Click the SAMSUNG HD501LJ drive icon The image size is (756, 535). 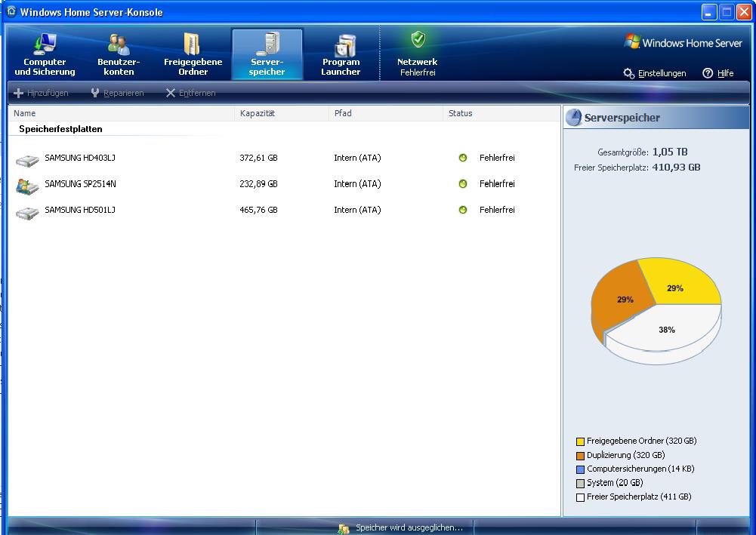[x=27, y=212]
